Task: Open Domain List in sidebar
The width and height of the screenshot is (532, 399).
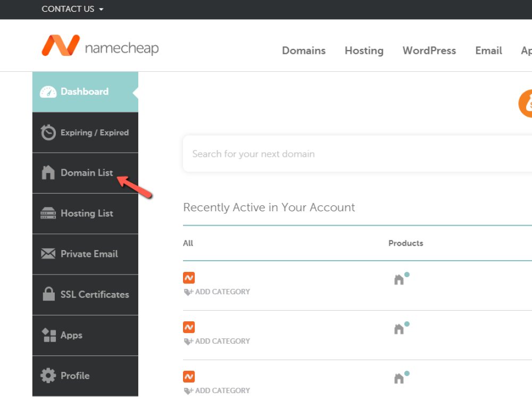Action: pos(85,173)
